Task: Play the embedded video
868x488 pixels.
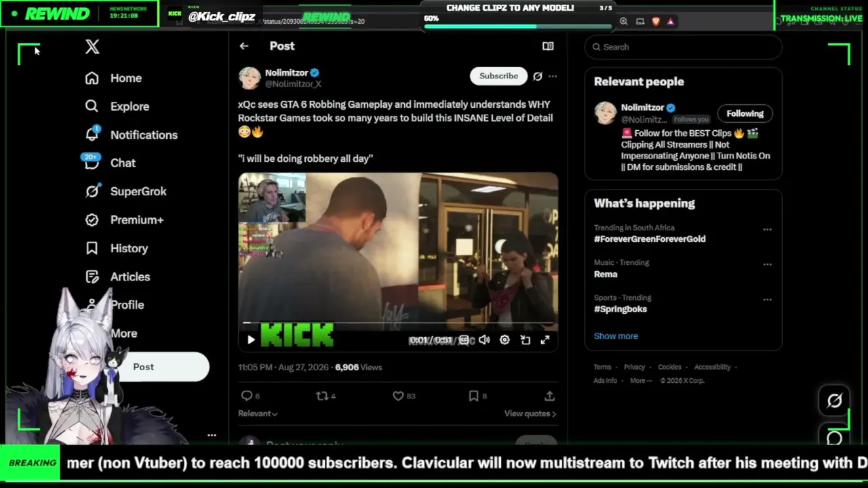Action: pyautogui.click(x=251, y=340)
